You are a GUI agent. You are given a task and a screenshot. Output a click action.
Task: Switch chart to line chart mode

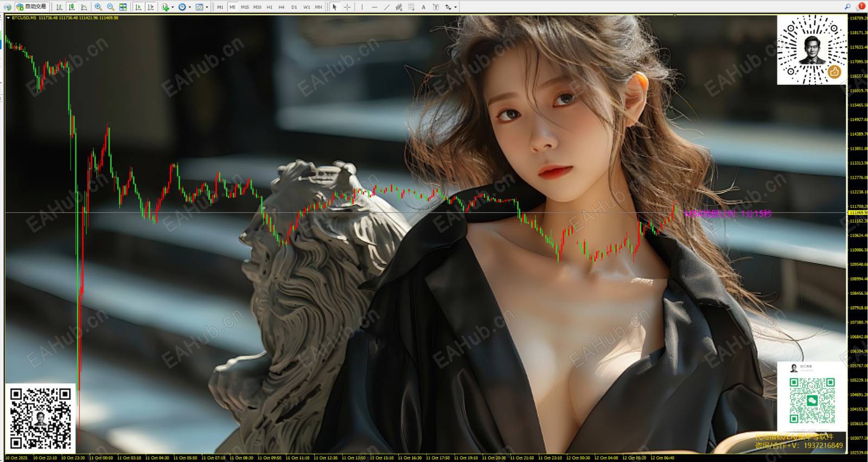[x=84, y=7]
